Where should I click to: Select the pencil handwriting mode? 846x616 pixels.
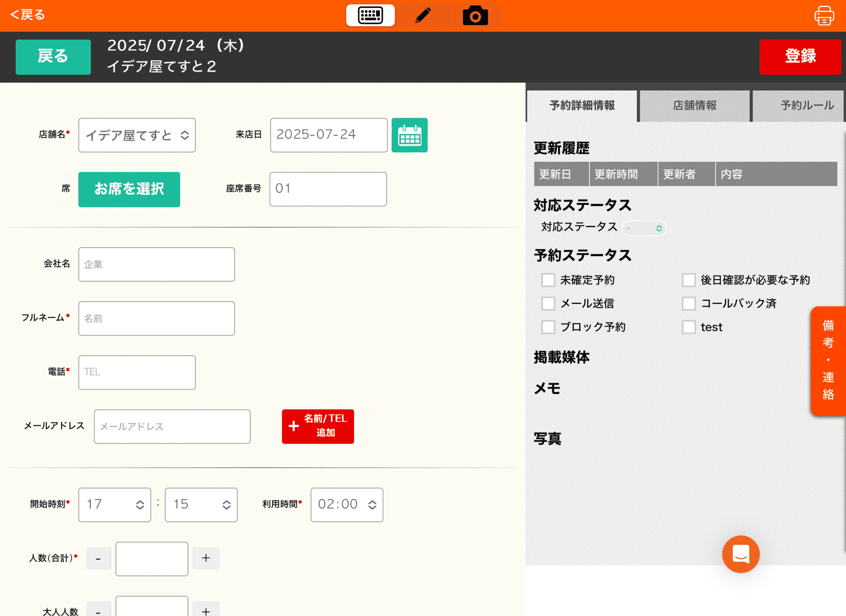[x=423, y=16]
